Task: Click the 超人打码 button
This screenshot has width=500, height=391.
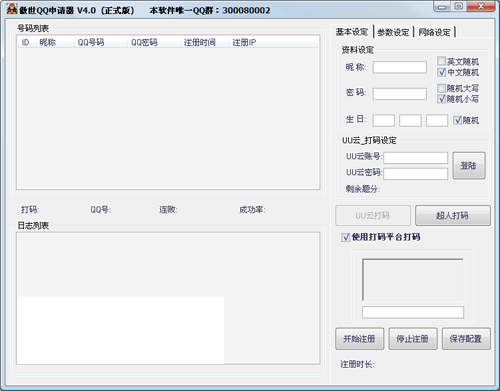Action: (x=453, y=216)
